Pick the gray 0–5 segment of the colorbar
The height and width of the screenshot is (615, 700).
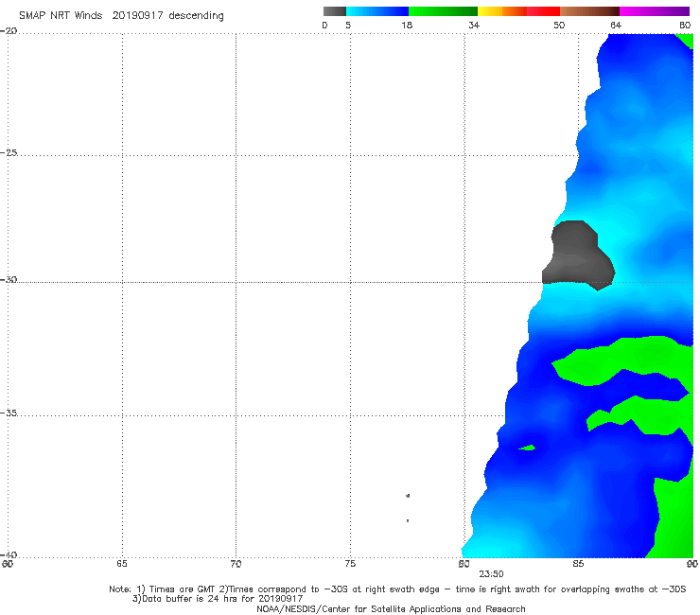tap(335, 11)
